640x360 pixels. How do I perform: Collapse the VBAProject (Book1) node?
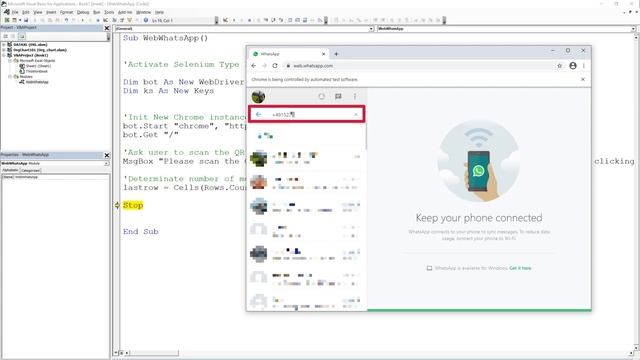click(x=4, y=55)
